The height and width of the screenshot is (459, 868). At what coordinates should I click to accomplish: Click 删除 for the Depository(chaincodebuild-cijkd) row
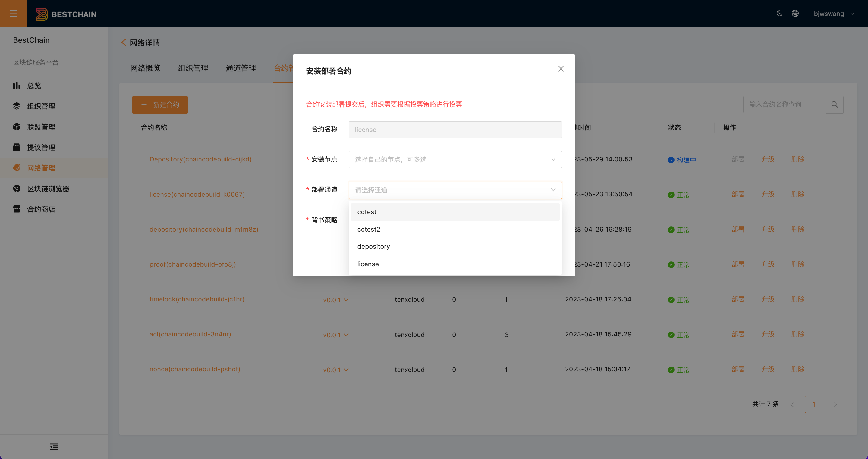[x=797, y=159]
